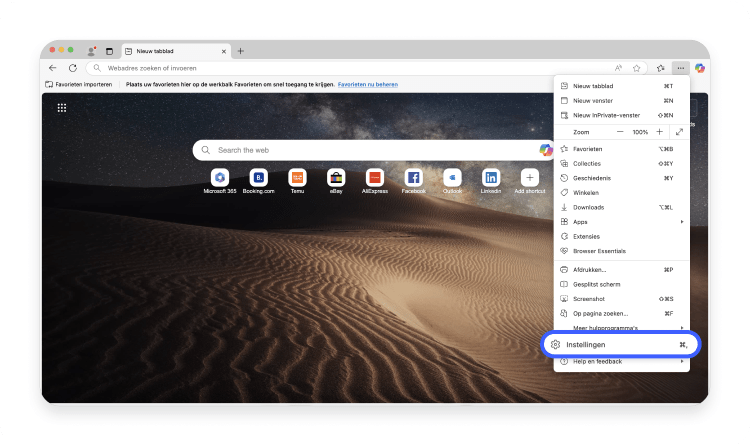Open Extensies from the menu

point(621,236)
